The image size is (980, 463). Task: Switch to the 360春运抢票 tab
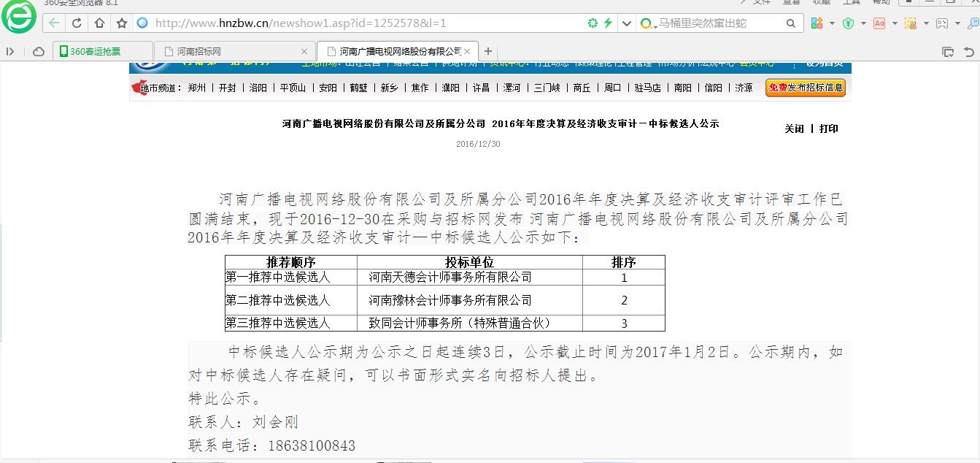coord(102,52)
